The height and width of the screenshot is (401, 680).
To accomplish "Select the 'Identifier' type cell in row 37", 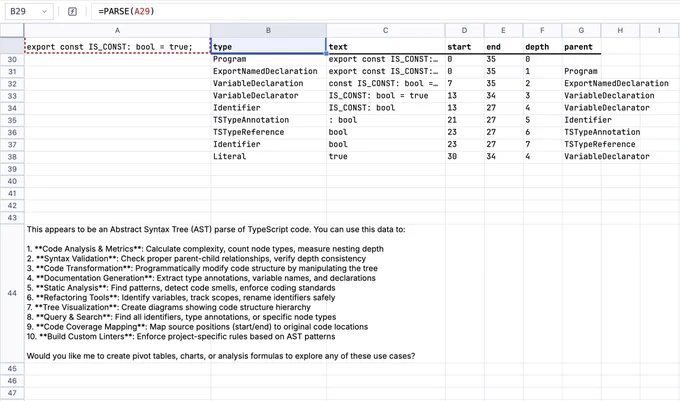I will pos(268,144).
